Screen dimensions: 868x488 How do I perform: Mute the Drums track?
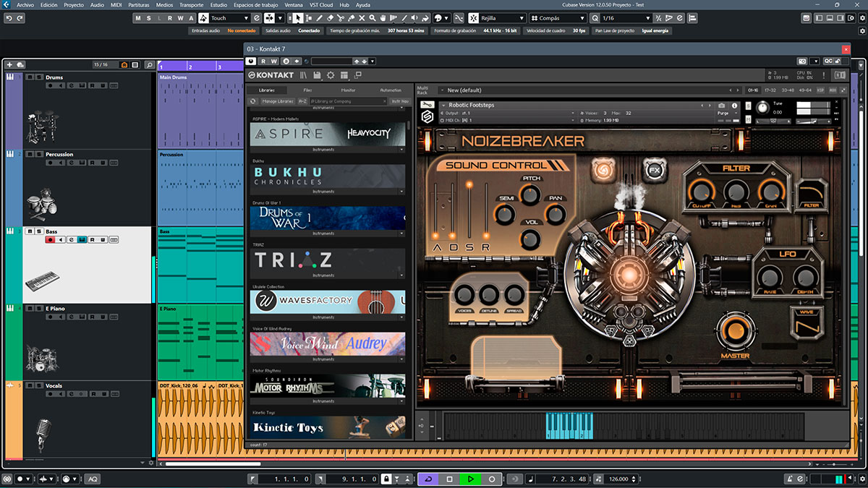coord(30,77)
